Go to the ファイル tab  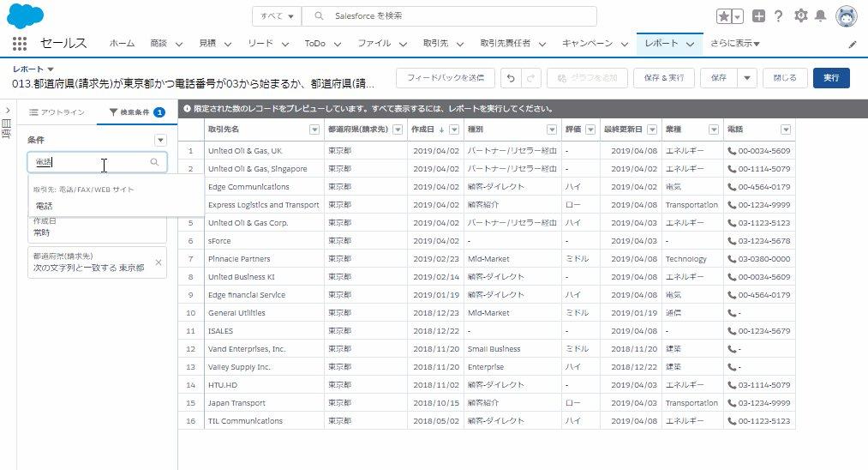(x=374, y=43)
